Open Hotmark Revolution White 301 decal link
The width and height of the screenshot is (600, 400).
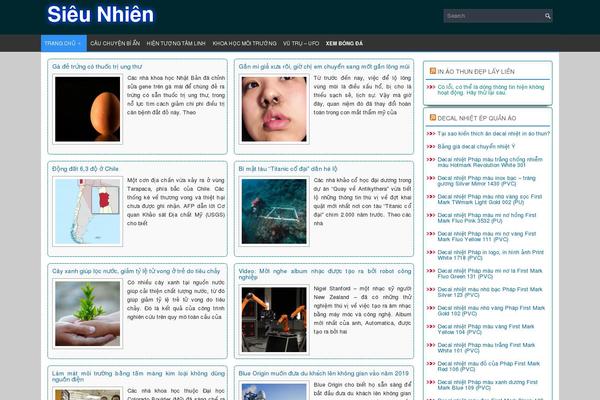point(490,162)
